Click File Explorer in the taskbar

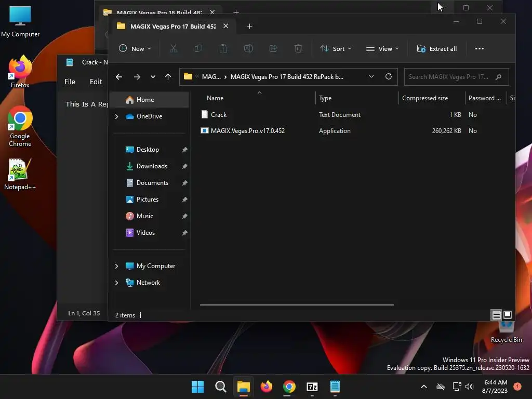click(243, 387)
